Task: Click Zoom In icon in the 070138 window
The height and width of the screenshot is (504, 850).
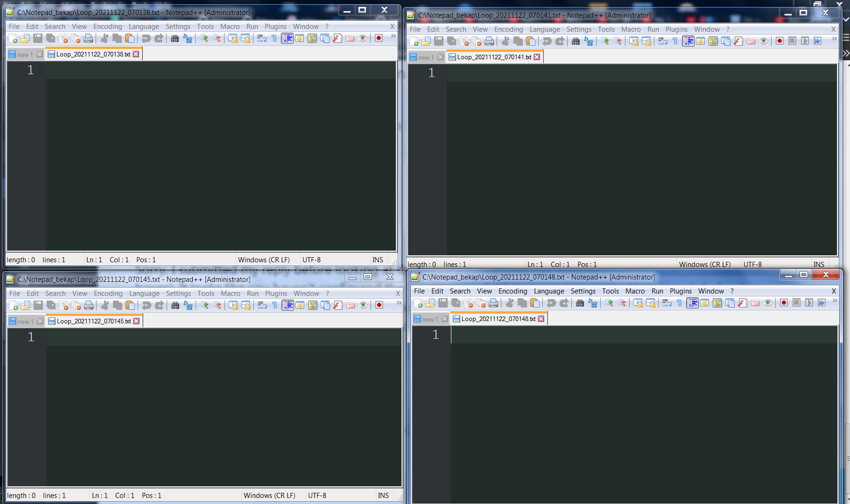Action: coord(204,38)
